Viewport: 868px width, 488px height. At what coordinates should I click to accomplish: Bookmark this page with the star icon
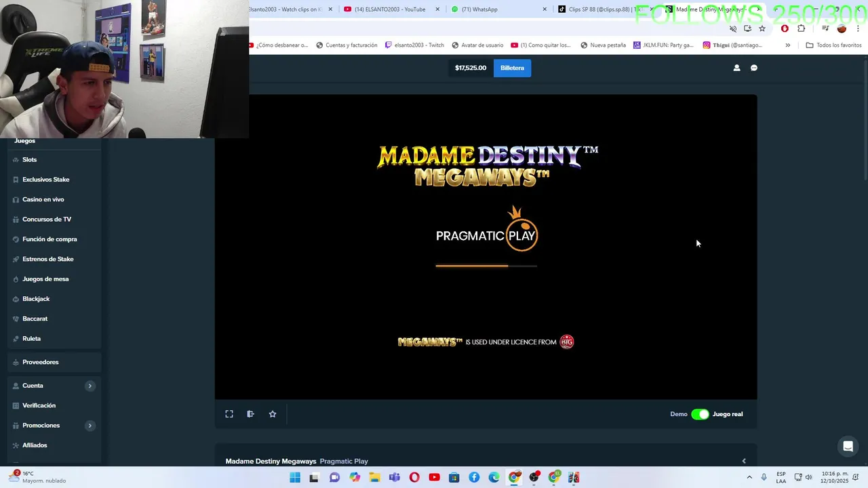[x=762, y=28]
